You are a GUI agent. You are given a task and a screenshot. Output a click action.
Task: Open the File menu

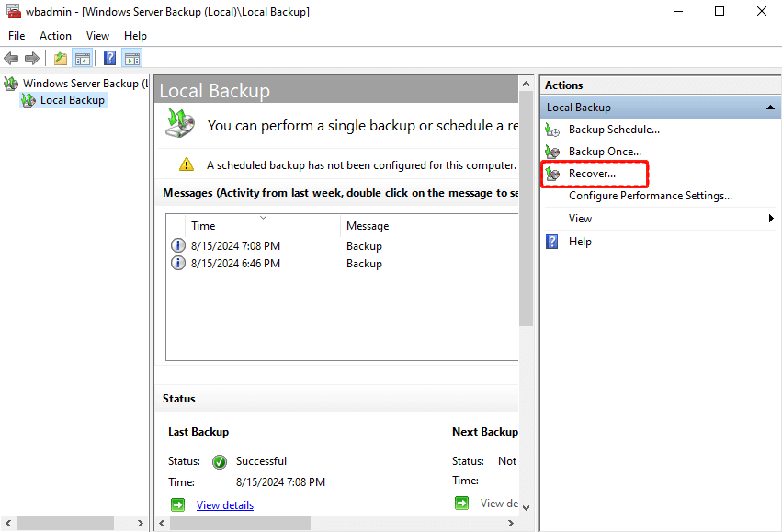[x=17, y=36]
